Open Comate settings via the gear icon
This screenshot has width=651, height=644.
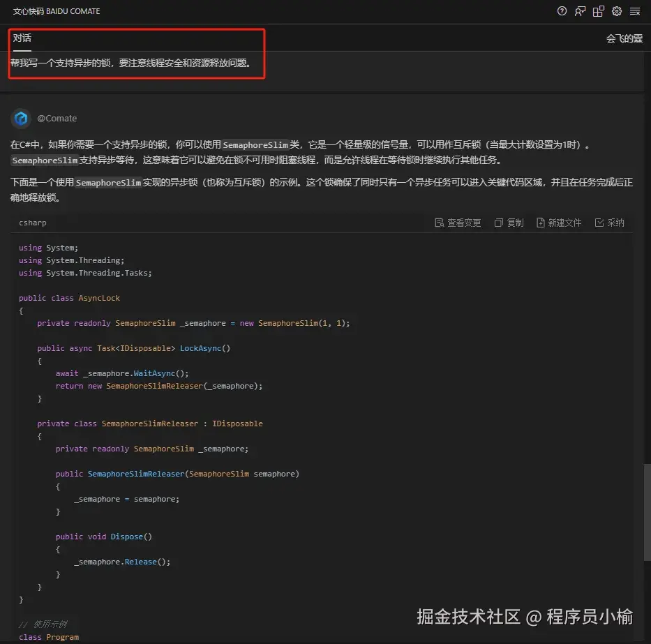[616, 11]
